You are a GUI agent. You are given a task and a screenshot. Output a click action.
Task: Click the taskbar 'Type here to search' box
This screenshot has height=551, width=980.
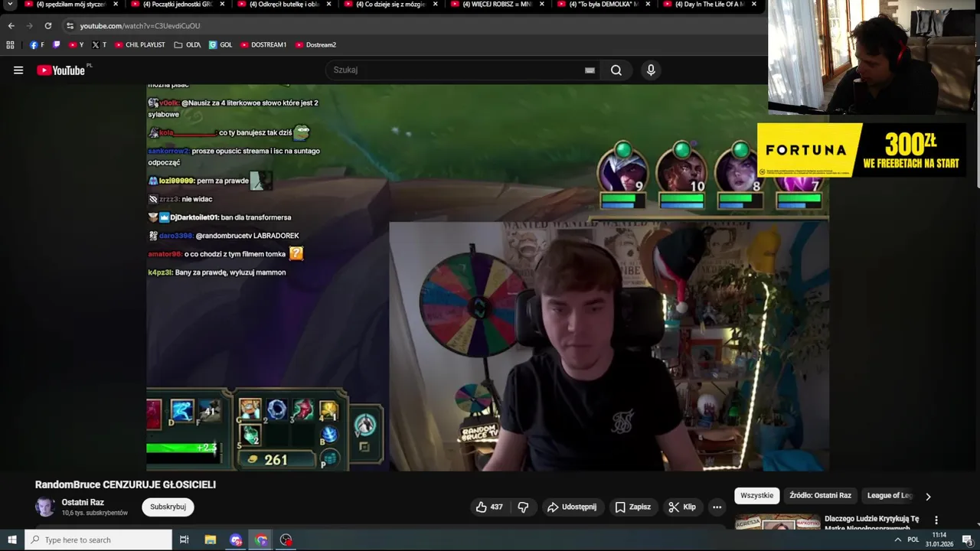click(x=98, y=540)
